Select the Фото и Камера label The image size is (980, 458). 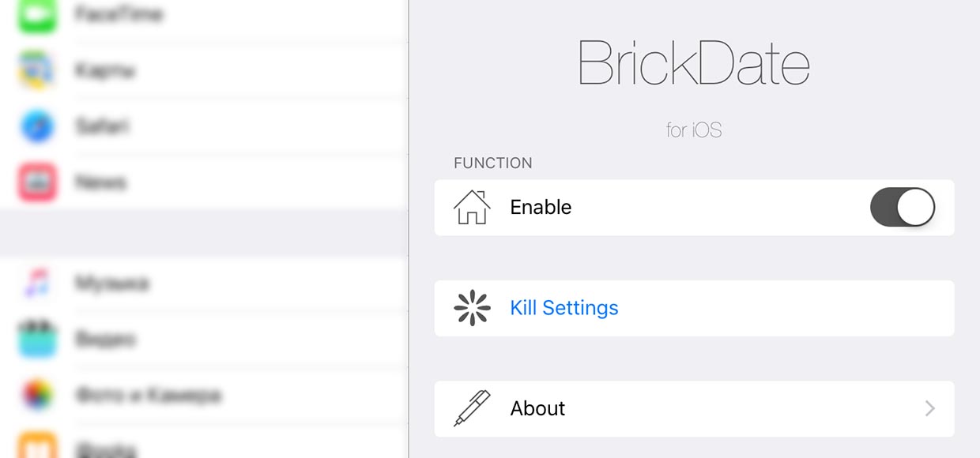click(148, 395)
